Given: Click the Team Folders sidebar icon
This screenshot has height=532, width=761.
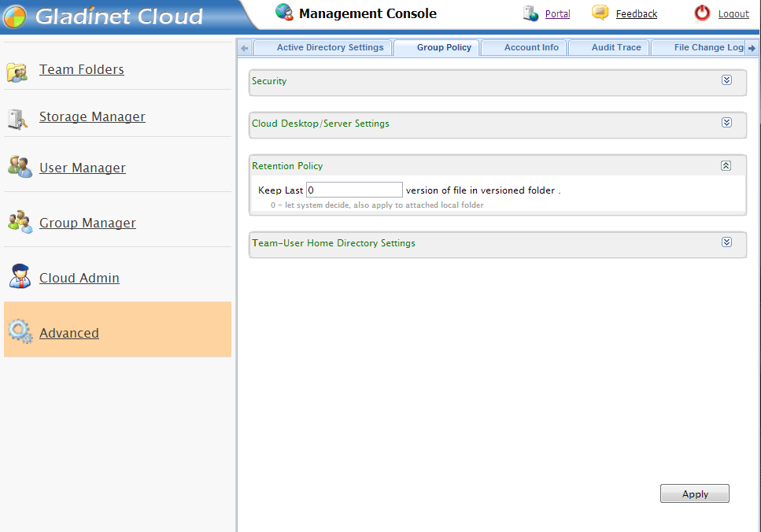Looking at the screenshot, I should pyautogui.click(x=17, y=72).
